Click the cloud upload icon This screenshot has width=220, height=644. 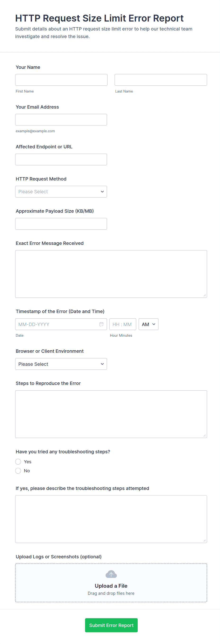click(111, 574)
